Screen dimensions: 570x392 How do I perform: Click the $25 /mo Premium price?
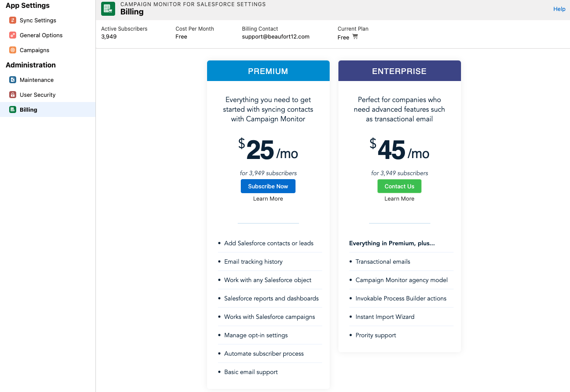coord(268,150)
